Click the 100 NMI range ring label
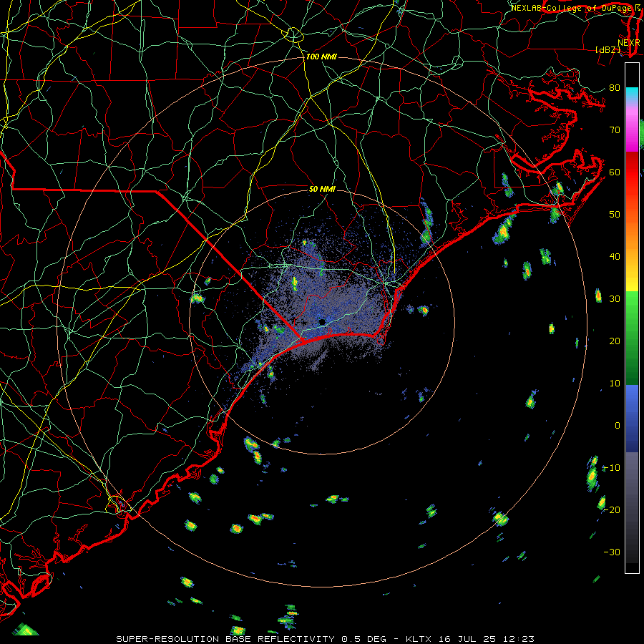The height and width of the screenshot is (644, 644). tap(321, 57)
